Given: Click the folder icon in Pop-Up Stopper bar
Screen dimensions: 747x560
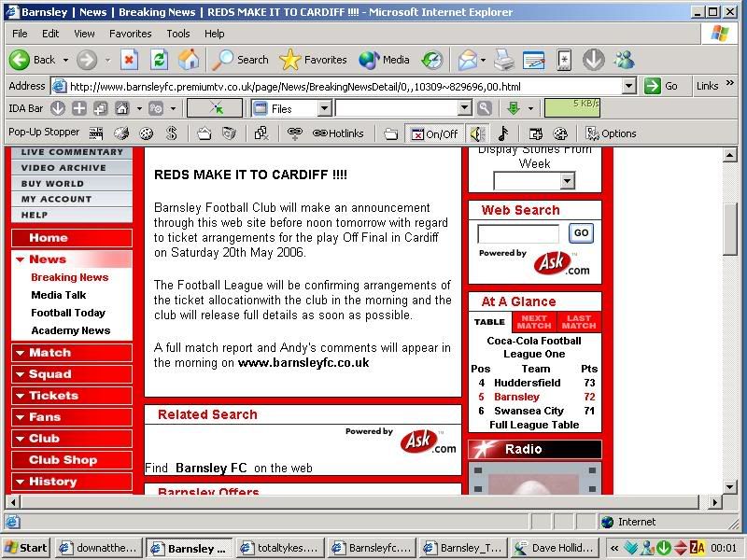Looking at the screenshot, I should [x=390, y=133].
